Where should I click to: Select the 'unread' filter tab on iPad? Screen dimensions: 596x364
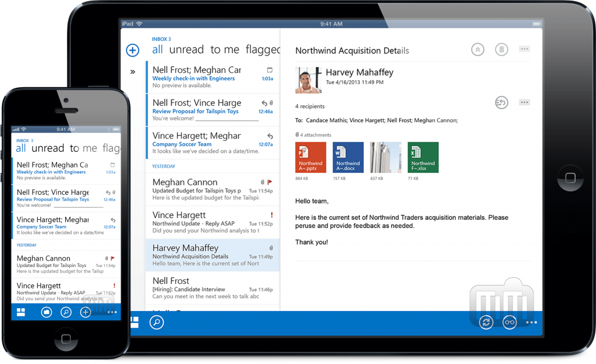pyautogui.click(x=186, y=49)
